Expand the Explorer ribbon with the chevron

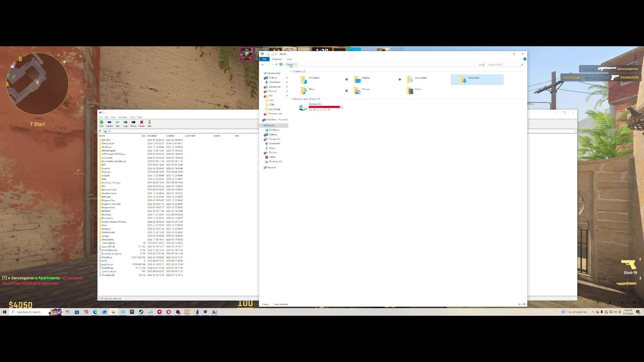coord(521,59)
